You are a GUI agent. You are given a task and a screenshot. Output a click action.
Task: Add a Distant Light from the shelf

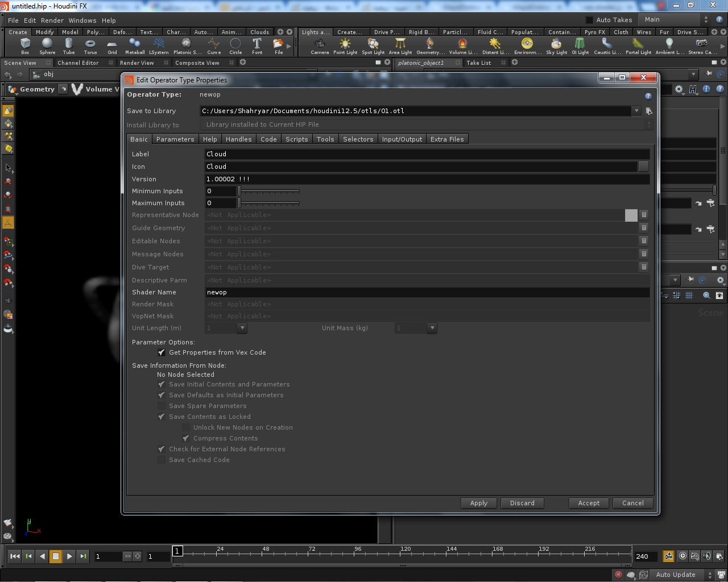[x=495, y=46]
